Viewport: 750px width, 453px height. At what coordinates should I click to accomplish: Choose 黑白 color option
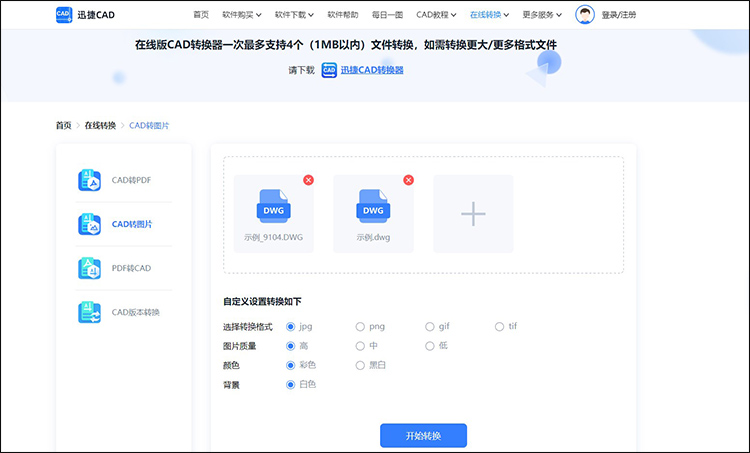click(360, 365)
